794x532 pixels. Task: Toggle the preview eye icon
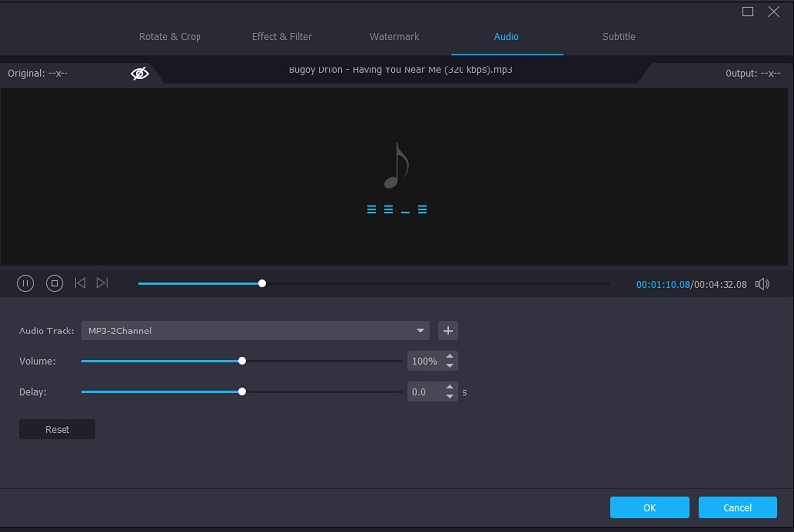click(140, 73)
